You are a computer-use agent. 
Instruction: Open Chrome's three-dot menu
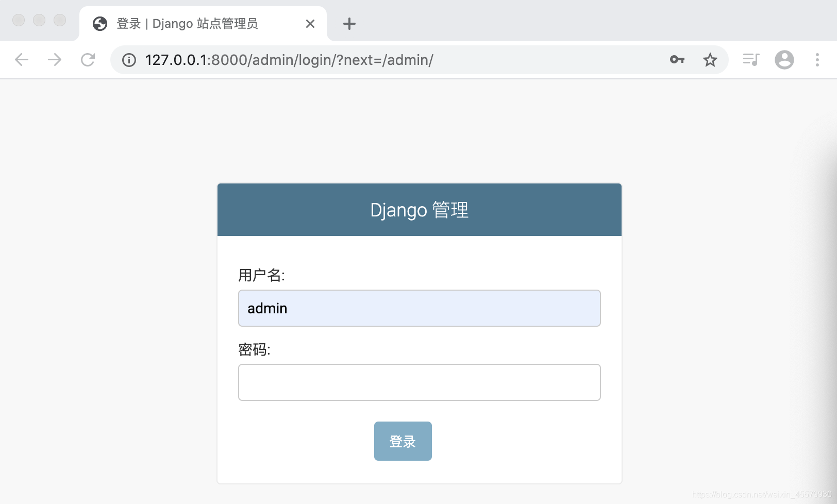tap(817, 60)
